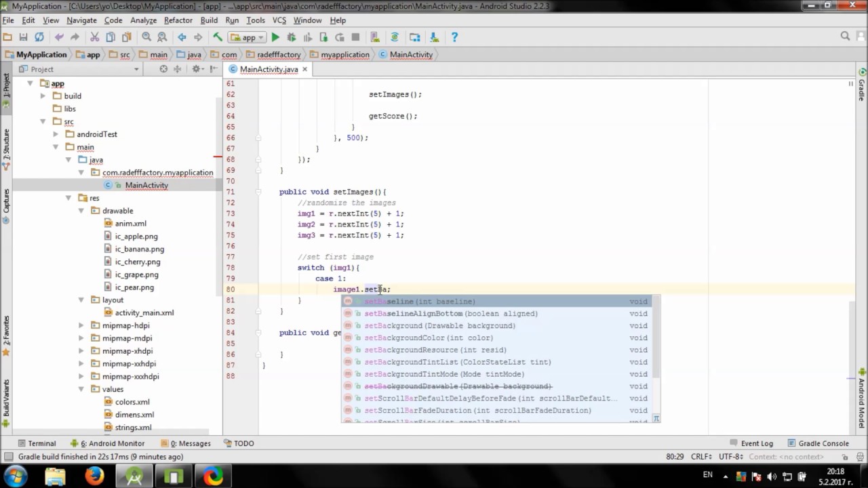
Task: Open the Project panel settings gear dropdown
Action: [197, 69]
